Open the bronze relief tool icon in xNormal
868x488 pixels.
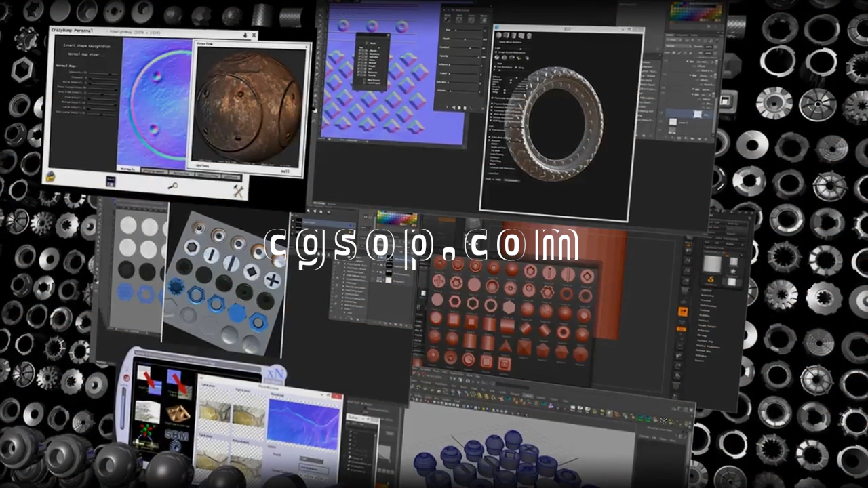click(178, 413)
